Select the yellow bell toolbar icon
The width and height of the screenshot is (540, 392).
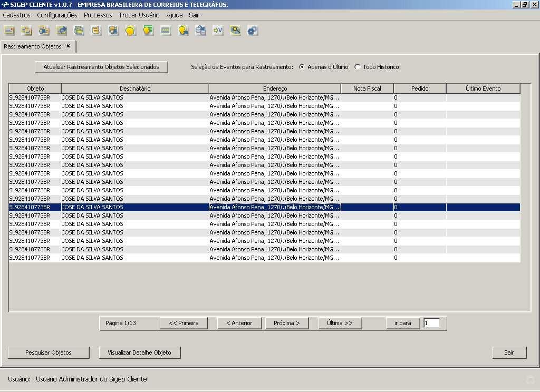[131, 30]
